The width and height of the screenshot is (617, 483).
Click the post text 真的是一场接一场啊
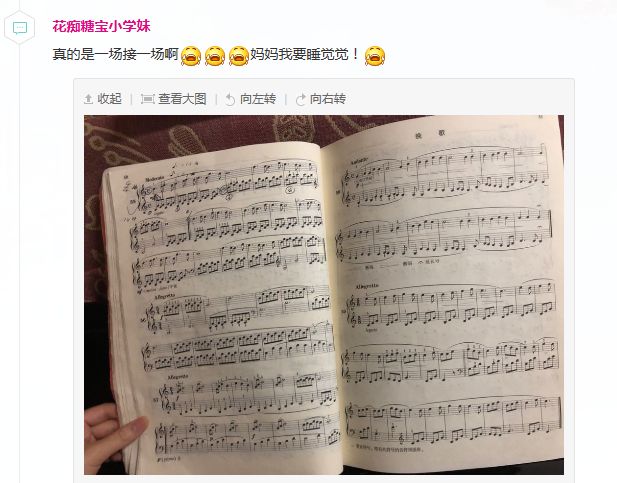[x=116, y=54]
